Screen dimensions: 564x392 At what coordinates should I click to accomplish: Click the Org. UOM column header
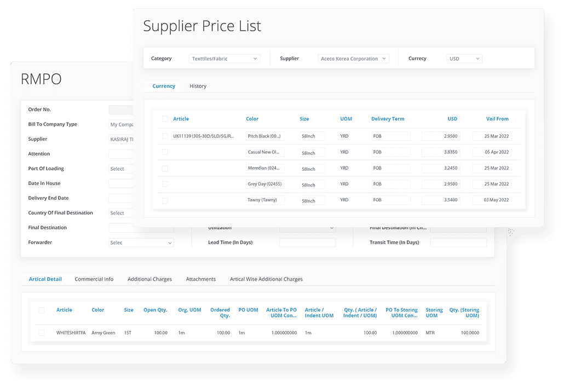[x=189, y=310]
